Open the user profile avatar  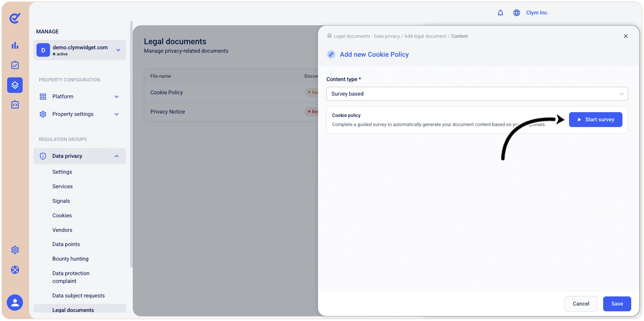coord(15,303)
